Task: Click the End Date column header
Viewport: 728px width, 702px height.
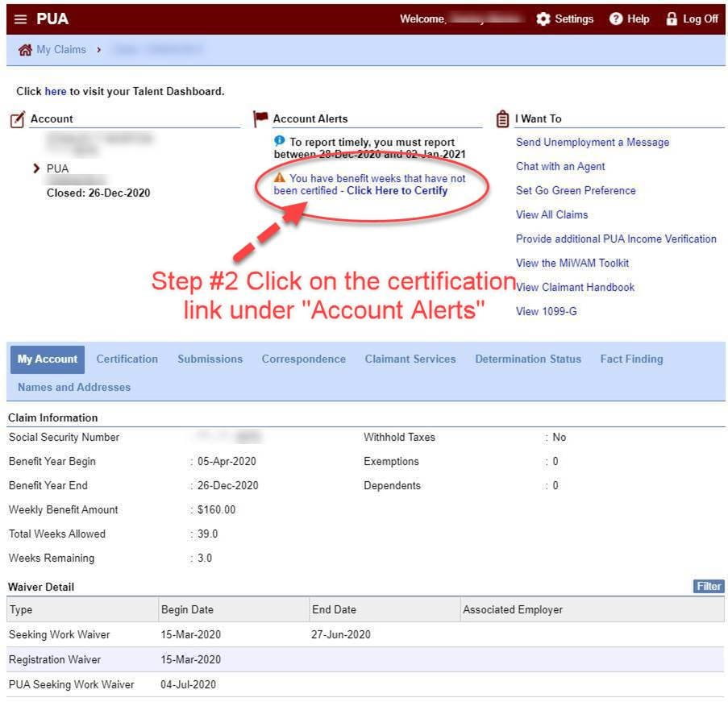Action: (385, 609)
